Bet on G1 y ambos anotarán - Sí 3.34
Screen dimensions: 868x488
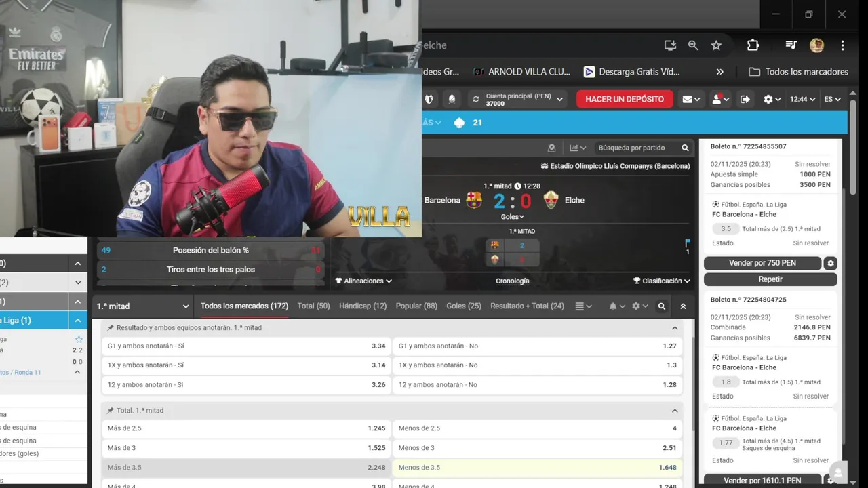tap(246, 346)
